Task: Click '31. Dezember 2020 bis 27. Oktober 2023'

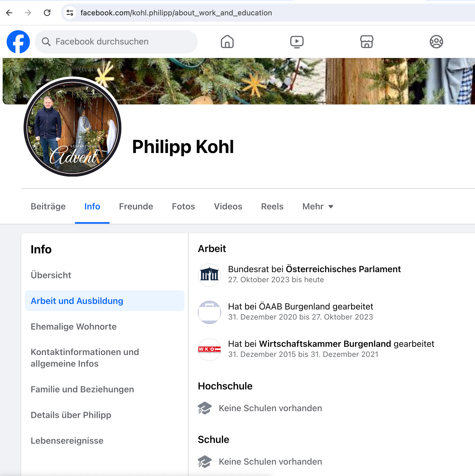Action: click(301, 317)
